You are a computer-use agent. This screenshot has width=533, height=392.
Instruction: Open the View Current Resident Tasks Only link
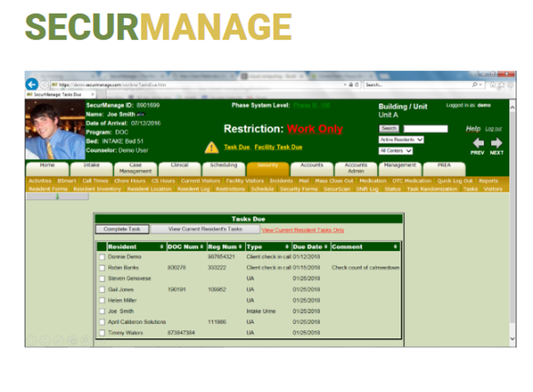pyautogui.click(x=302, y=231)
